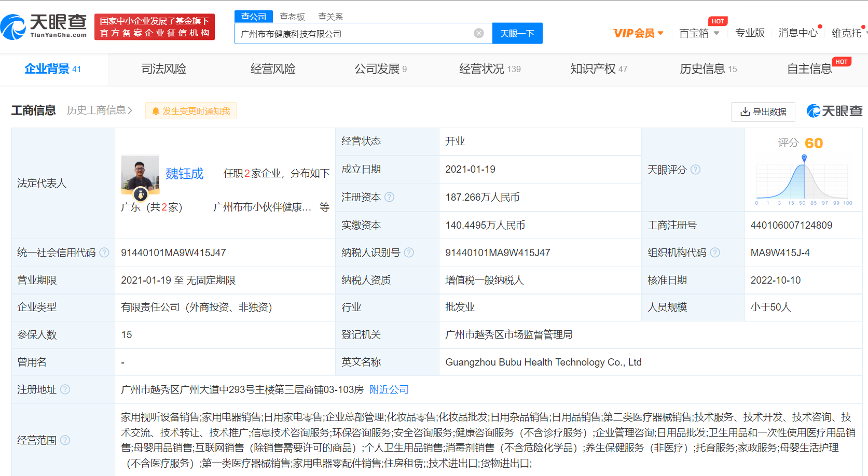The width and height of the screenshot is (868, 476).
Task: Click the HOT badge above 百宝箱
Action: (x=718, y=21)
